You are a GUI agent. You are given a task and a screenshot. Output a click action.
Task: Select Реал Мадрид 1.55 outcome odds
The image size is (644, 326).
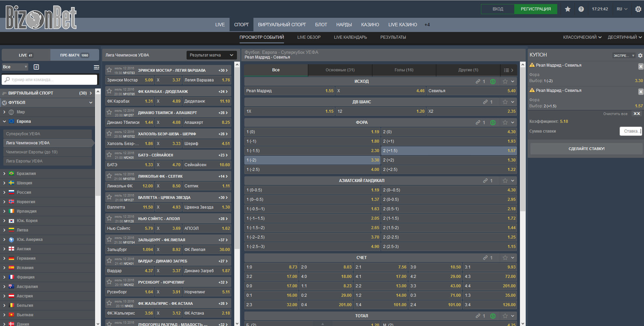(289, 91)
